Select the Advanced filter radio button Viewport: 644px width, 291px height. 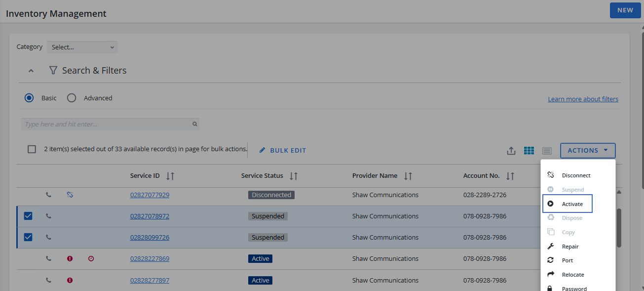(72, 98)
